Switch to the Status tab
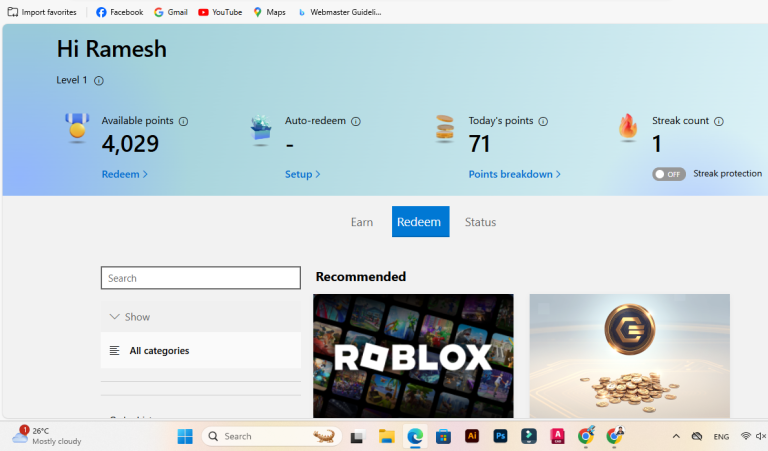The height and width of the screenshot is (451, 768). click(480, 222)
